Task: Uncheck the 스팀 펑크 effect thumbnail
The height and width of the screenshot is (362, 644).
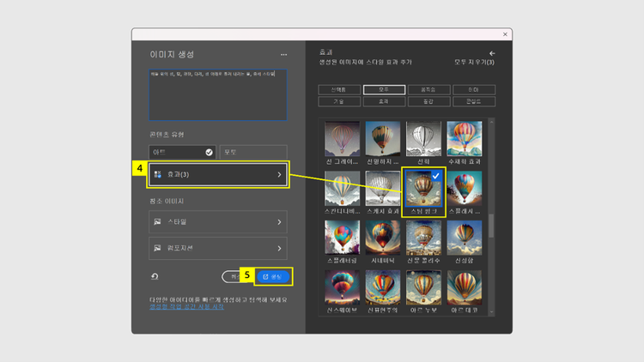Action: click(x=423, y=189)
